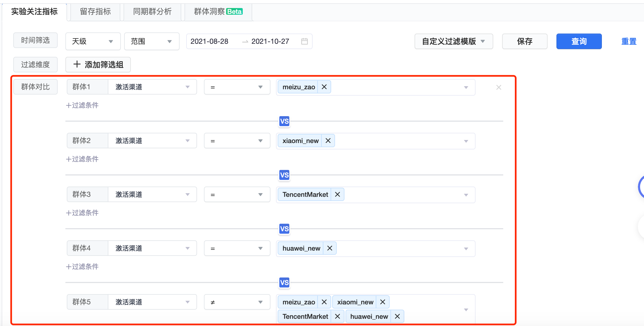
Task: Switch to 留存指标 tab
Action: pyautogui.click(x=95, y=12)
